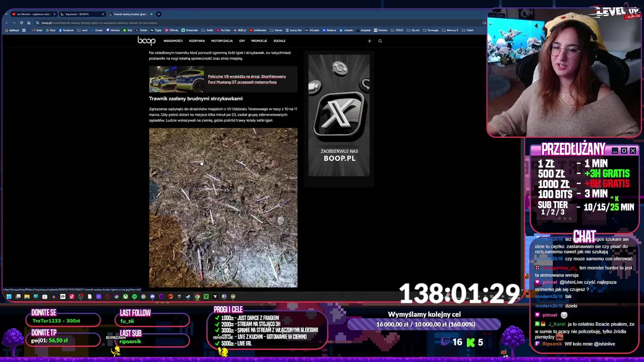This screenshot has height=362, width=644.
Task: Open the Unsplash bookmark
Action: pos(363,30)
